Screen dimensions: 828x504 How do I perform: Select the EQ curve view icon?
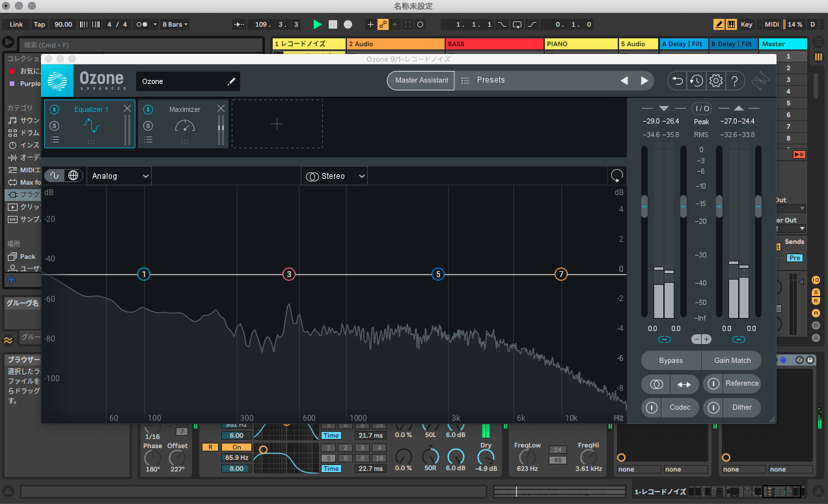tap(55, 176)
